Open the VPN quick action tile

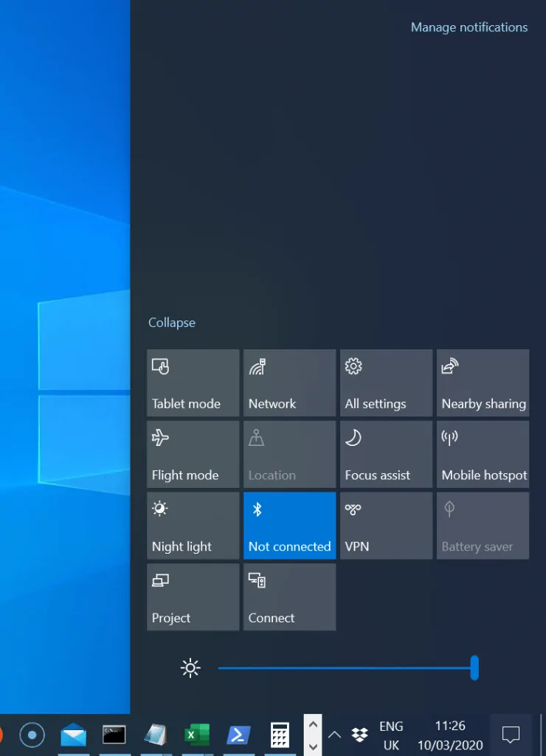pyautogui.click(x=386, y=526)
